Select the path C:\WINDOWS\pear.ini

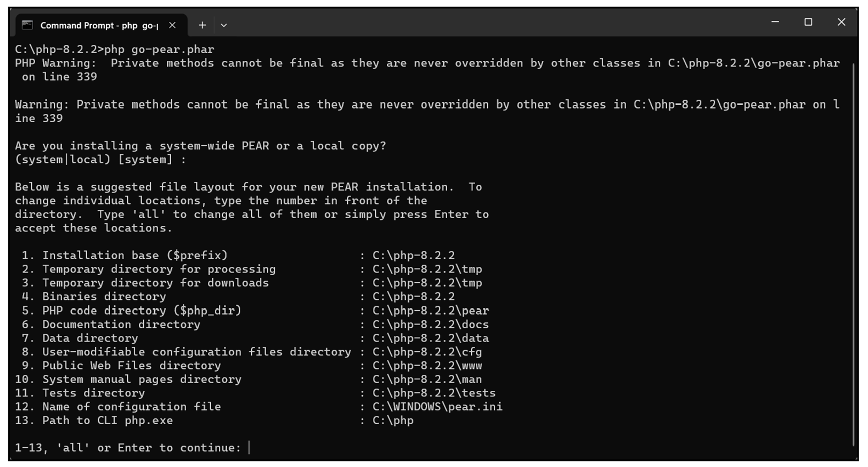(436, 406)
